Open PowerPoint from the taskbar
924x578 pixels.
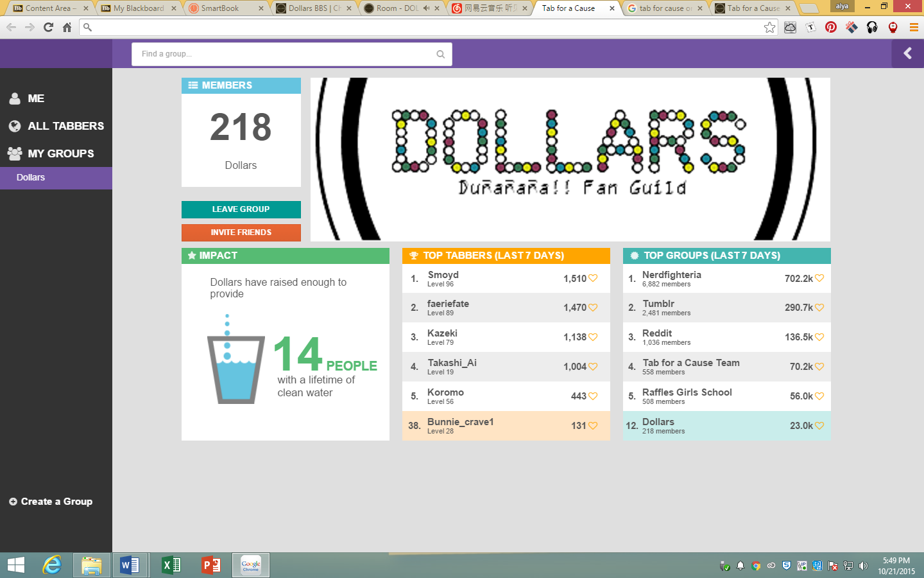(210, 565)
